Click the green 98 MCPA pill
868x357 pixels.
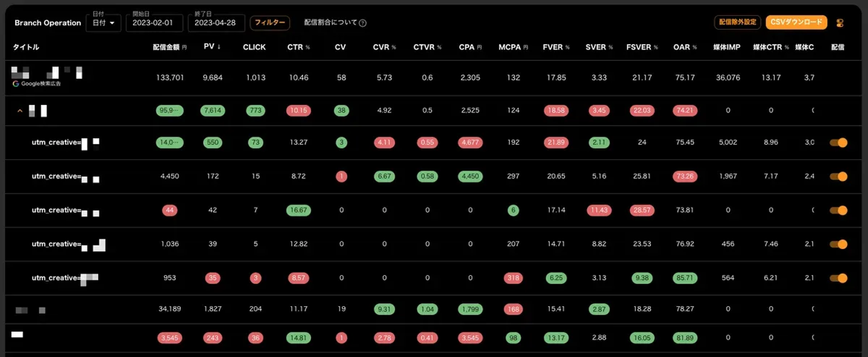pos(514,338)
